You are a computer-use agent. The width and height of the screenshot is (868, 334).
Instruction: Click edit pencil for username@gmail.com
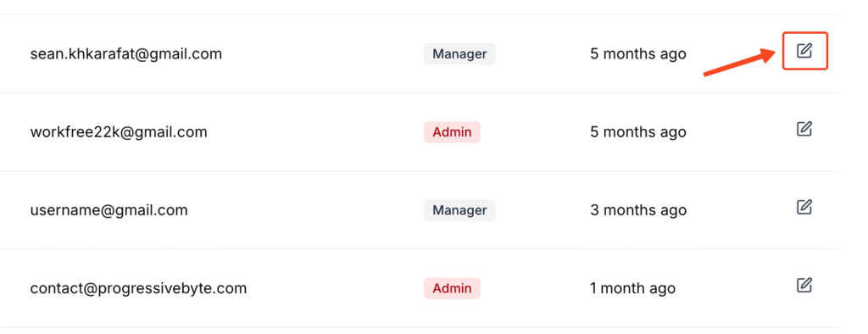804,207
